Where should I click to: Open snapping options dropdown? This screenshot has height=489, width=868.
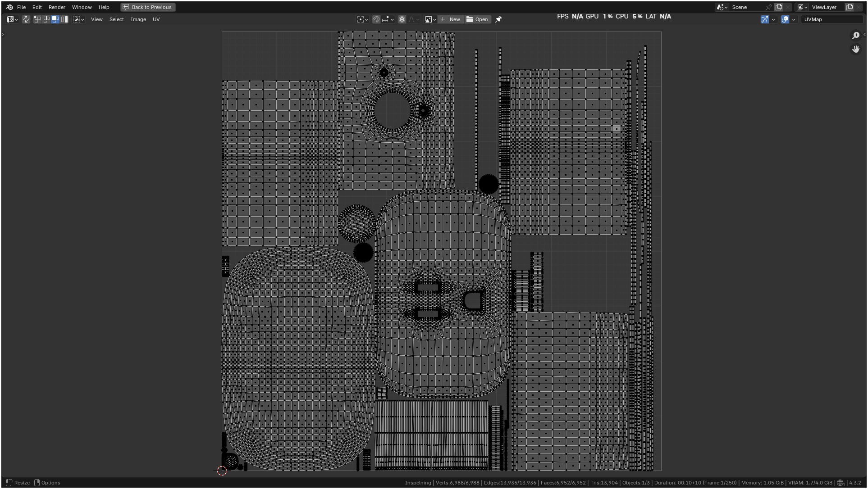pos(388,19)
